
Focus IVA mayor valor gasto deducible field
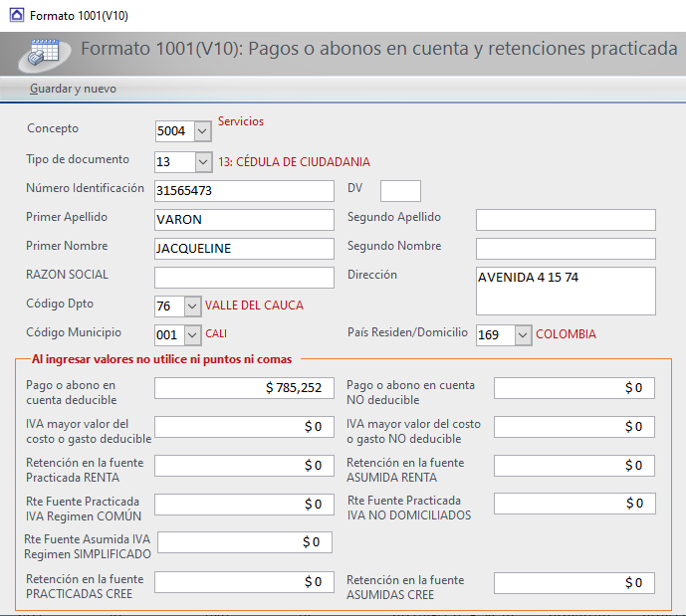point(244,427)
